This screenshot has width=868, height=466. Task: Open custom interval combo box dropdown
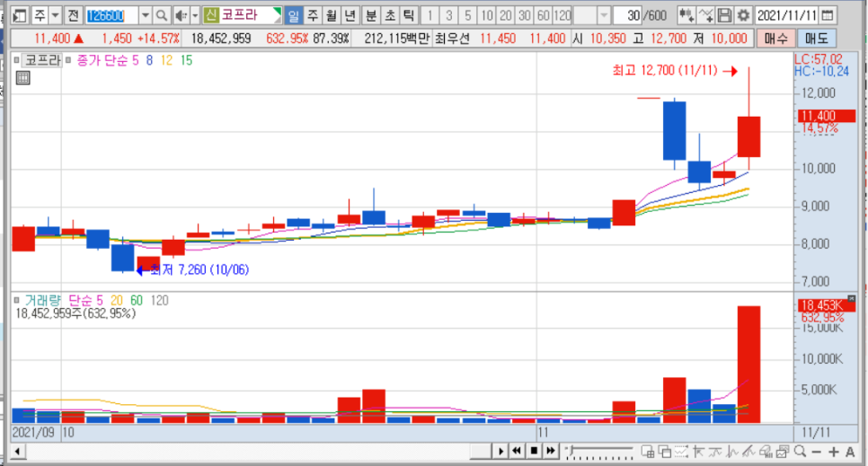(604, 15)
